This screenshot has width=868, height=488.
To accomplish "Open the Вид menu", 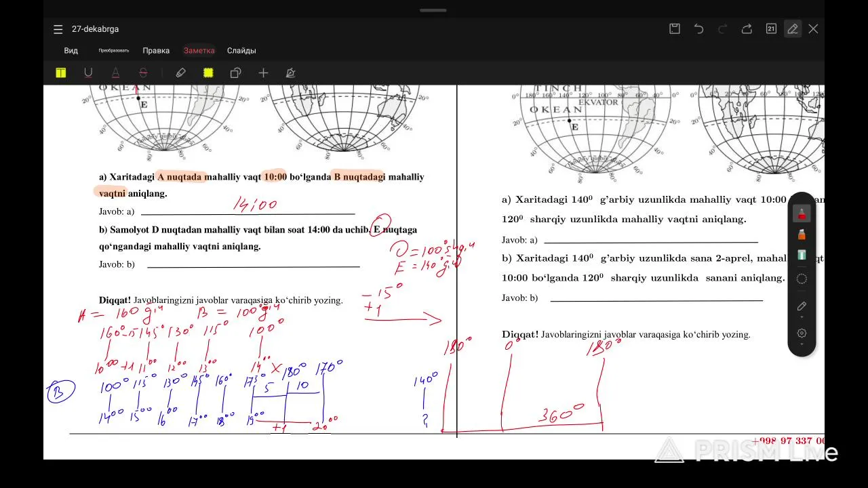I will (x=71, y=51).
